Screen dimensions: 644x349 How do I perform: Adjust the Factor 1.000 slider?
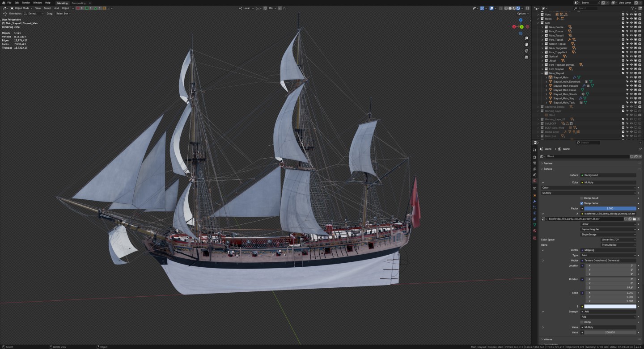610,209
